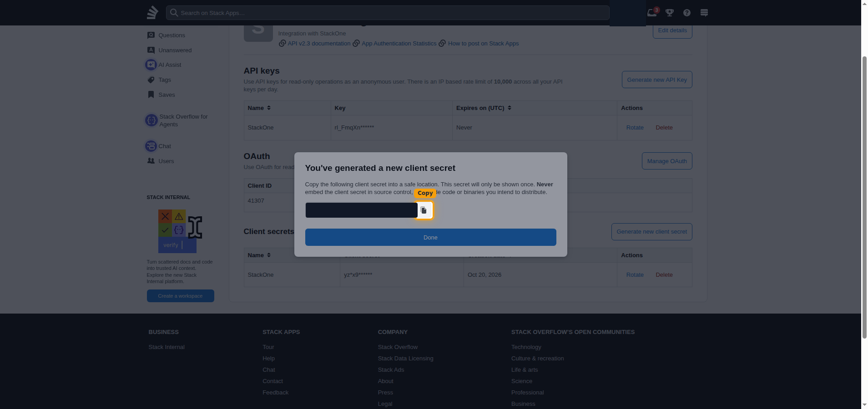
Task: Open the achievements trophy icon
Action: [x=670, y=13]
